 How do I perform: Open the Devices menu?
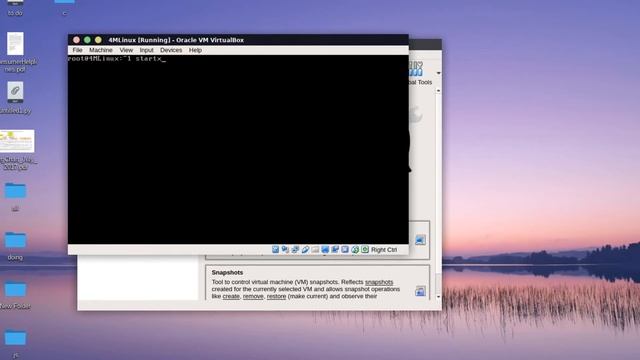(x=171, y=50)
